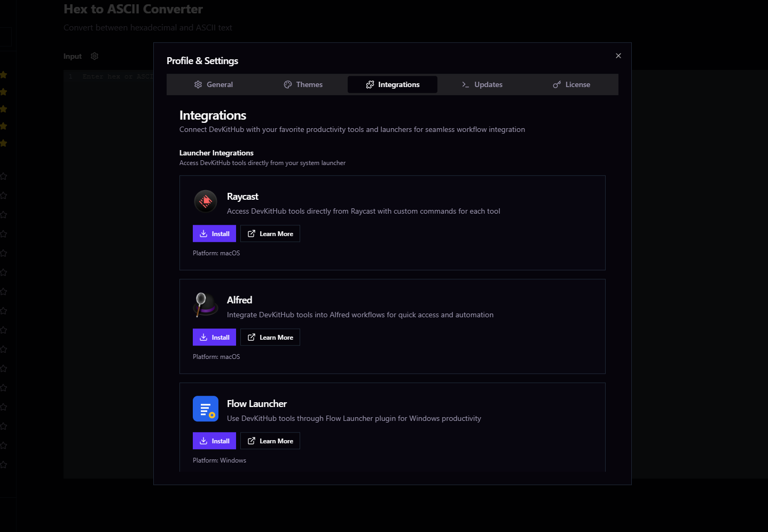
Task: Click the gear icon next to Input
Action: (x=95, y=56)
